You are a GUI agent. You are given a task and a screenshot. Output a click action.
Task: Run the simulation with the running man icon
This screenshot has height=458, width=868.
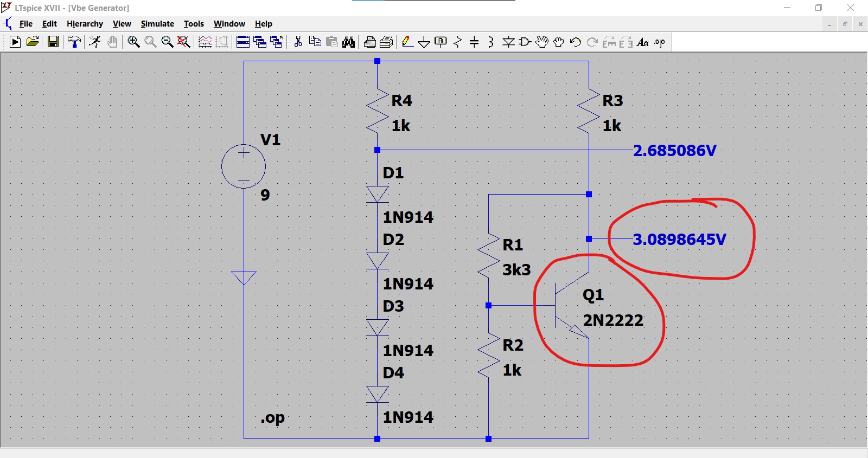click(x=95, y=42)
